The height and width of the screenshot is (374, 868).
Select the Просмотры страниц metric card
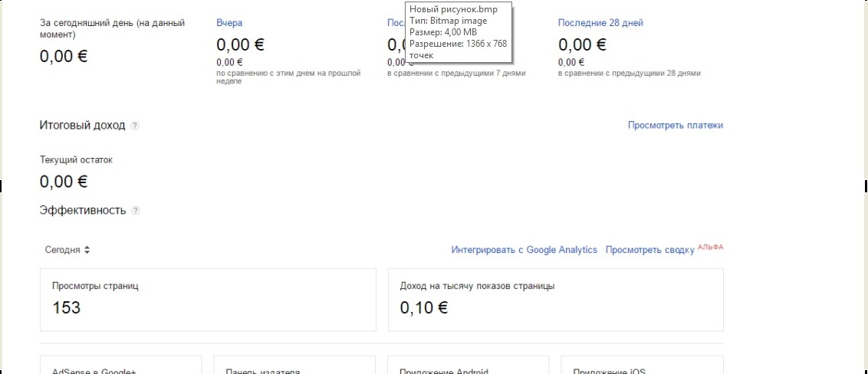207,300
